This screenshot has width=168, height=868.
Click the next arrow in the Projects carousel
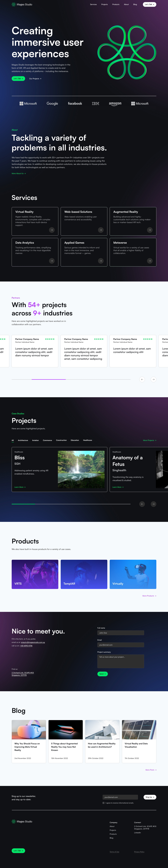coord(154,504)
